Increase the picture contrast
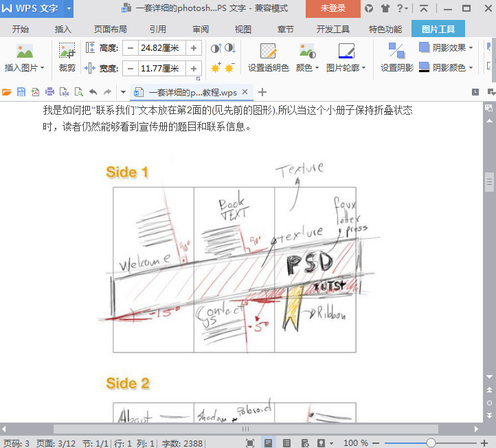 (x=216, y=48)
